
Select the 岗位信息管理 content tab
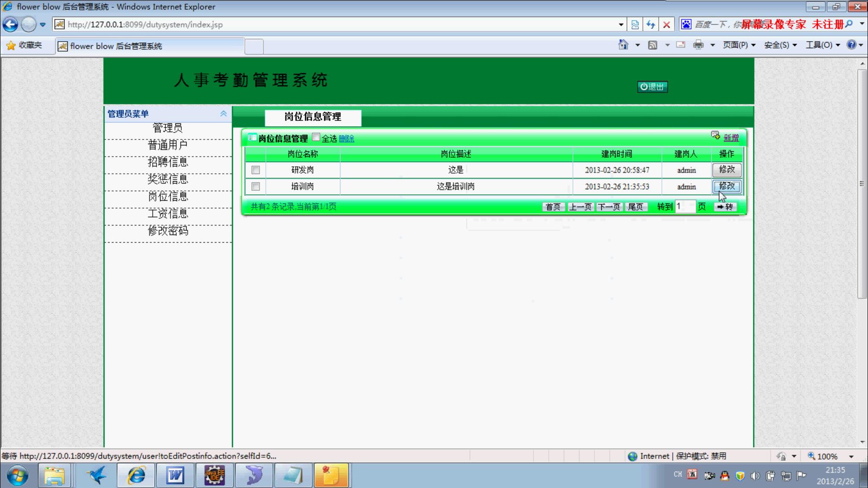click(313, 117)
